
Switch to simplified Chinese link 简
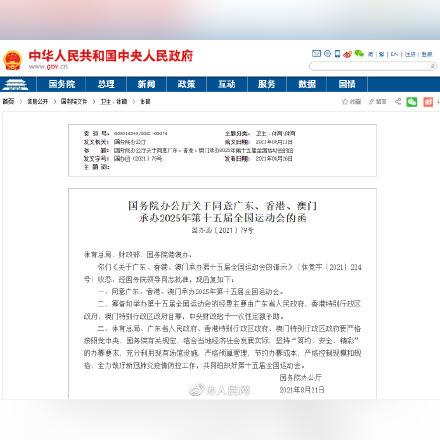(370, 54)
